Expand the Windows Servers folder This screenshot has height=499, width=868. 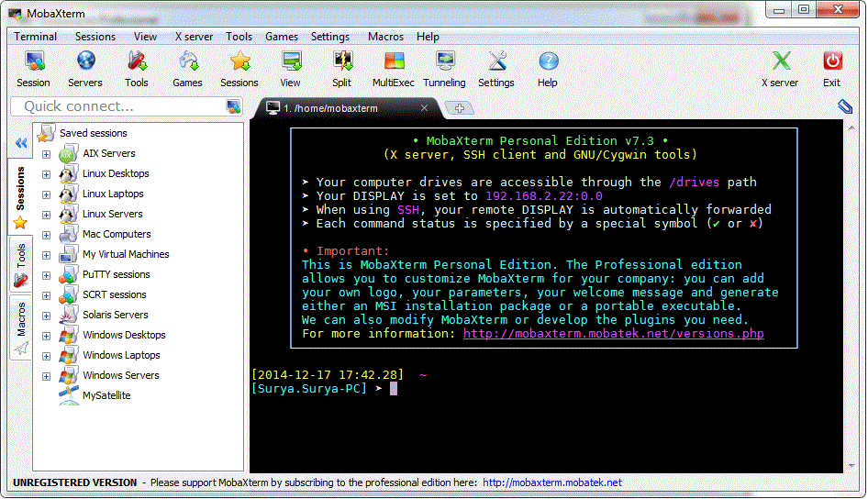pyautogui.click(x=47, y=376)
